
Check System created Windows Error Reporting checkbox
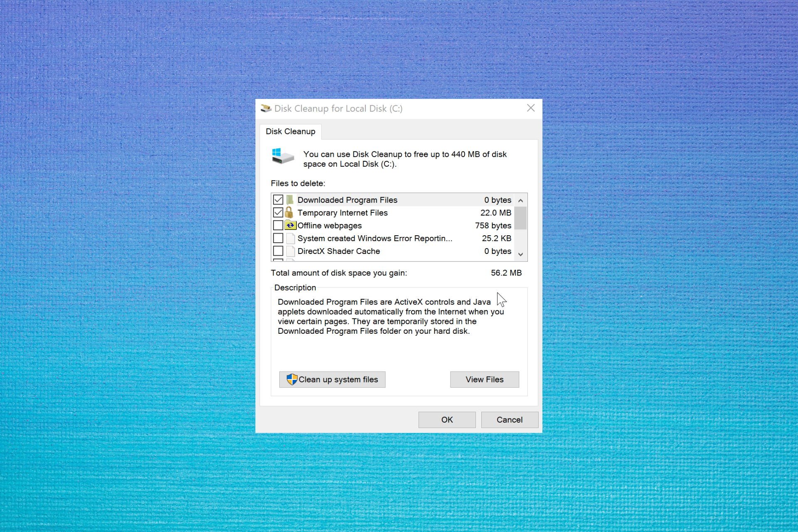278,238
